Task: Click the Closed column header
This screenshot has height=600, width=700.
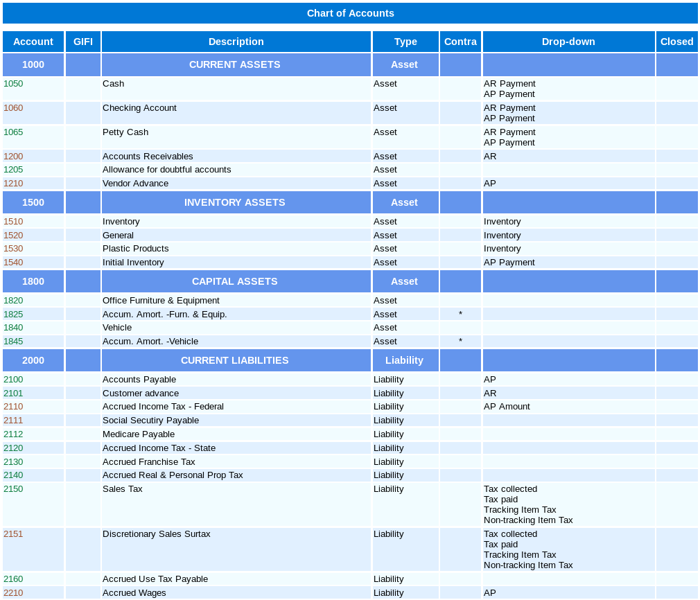Action: coord(676,42)
